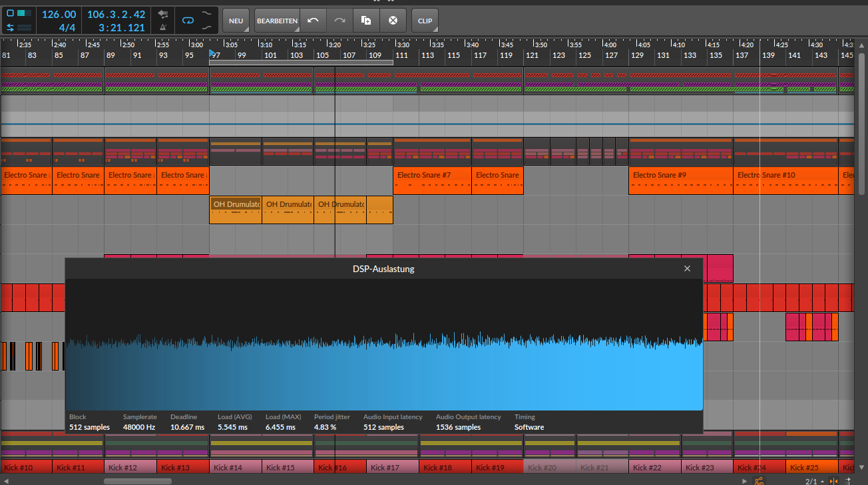Toggle the orange snap-to-grid icon
Image resolution: width=868 pixels, height=485 pixels.
click(x=833, y=480)
